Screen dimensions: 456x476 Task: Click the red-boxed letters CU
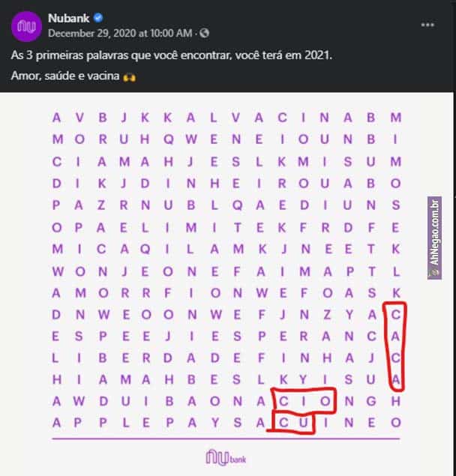point(292,423)
